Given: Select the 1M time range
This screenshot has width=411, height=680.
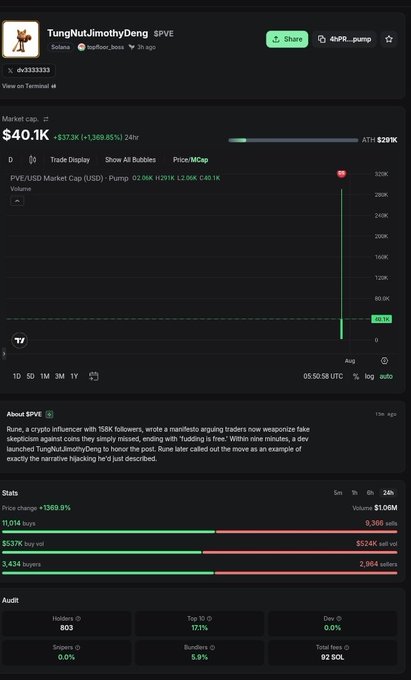Looking at the screenshot, I should 45,376.
